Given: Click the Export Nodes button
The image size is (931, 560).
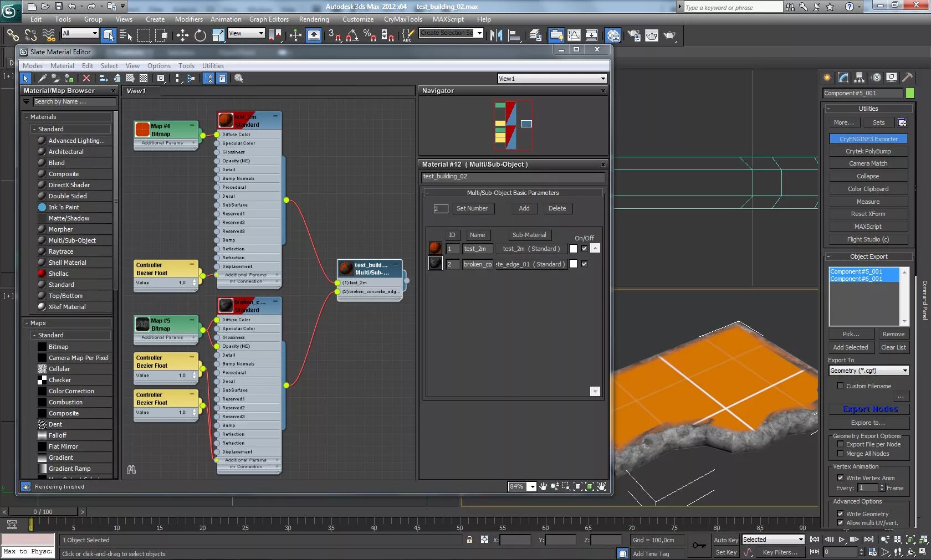Looking at the screenshot, I should tap(870, 409).
